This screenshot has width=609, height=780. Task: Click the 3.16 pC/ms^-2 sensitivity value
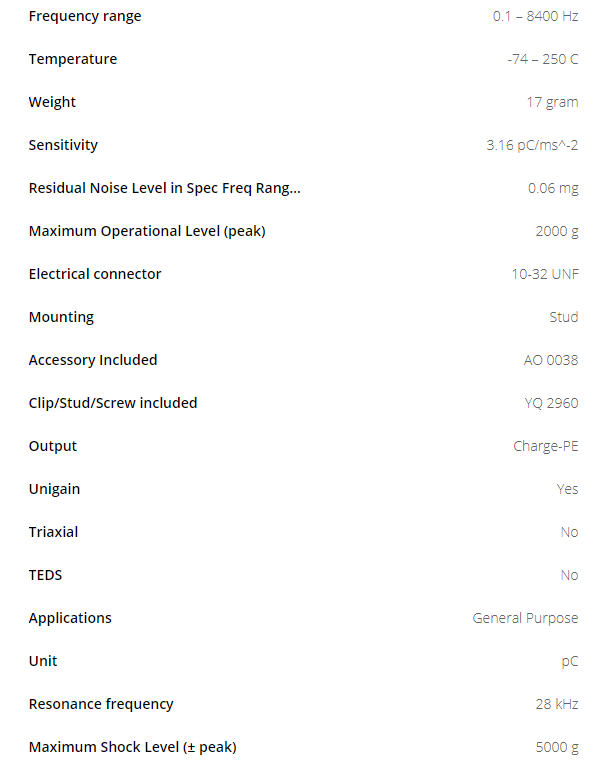click(x=532, y=145)
